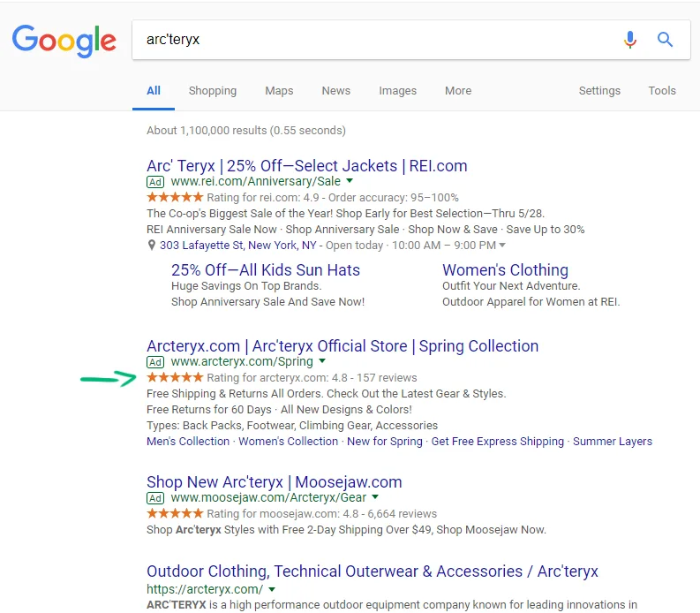
Task: Click the Ad badge next to www.arcteryx.com/Spring
Action: click(155, 362)
